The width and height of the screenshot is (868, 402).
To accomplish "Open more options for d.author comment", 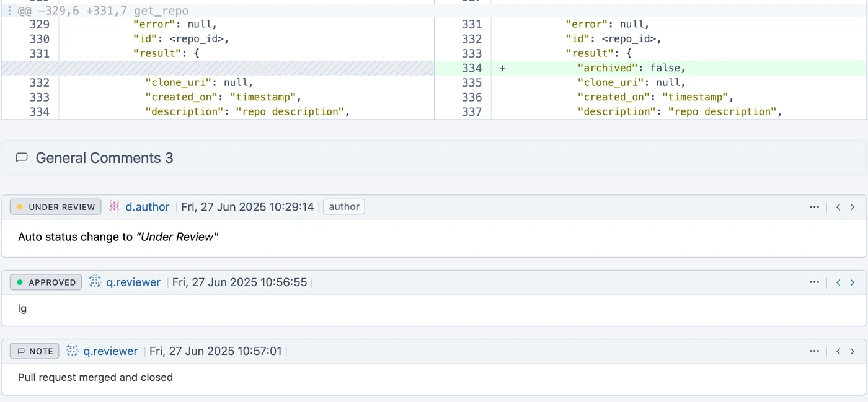I will (814, 207).
